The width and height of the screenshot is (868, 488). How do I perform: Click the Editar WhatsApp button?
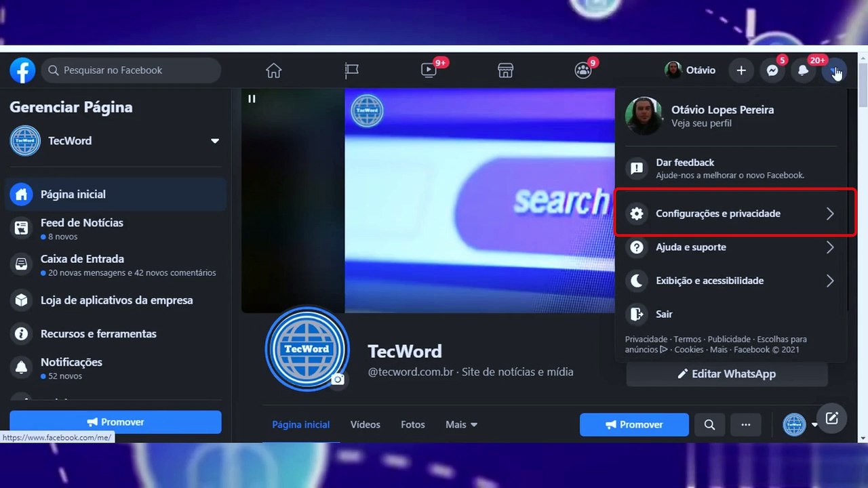(727, 374)
